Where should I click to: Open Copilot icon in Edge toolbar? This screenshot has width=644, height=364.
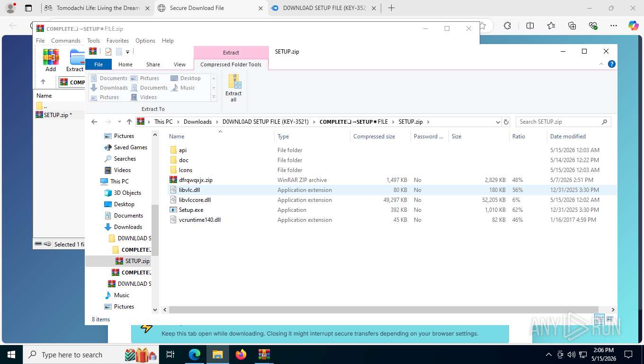pos(634,26)
